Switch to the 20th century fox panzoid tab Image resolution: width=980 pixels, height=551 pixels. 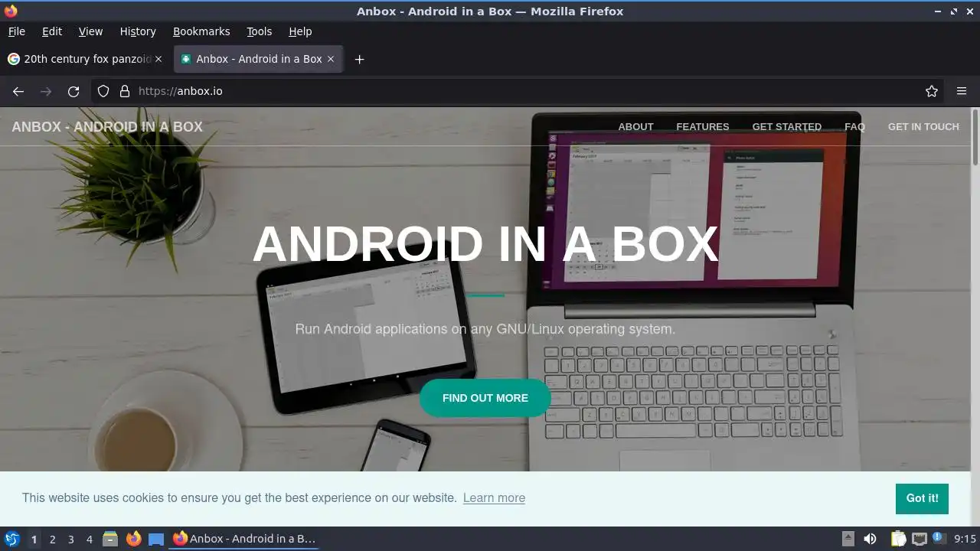tap(85, 59)
